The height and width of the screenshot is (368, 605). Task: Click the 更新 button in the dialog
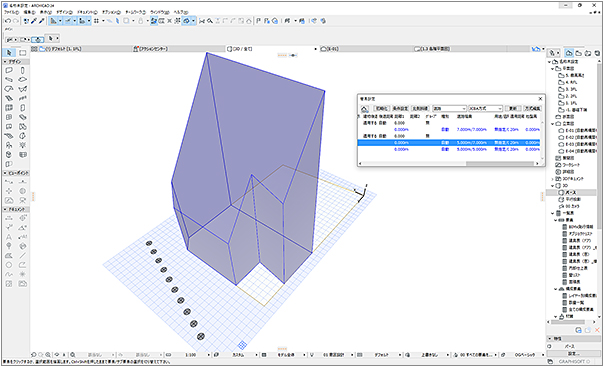[512, 109]
